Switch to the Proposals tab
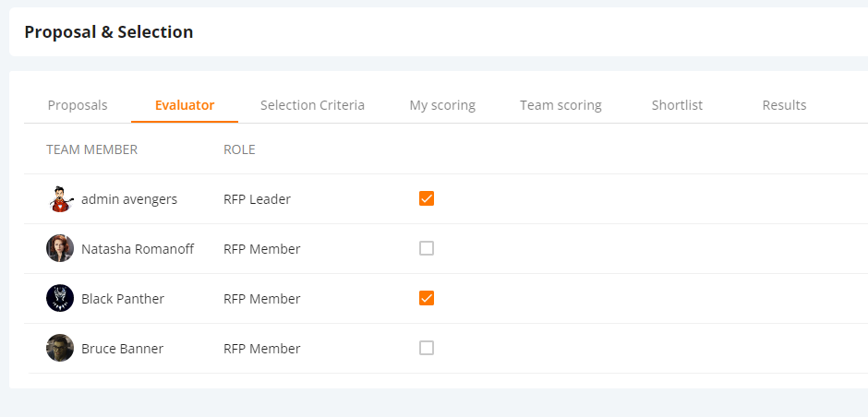 [78, 105]
